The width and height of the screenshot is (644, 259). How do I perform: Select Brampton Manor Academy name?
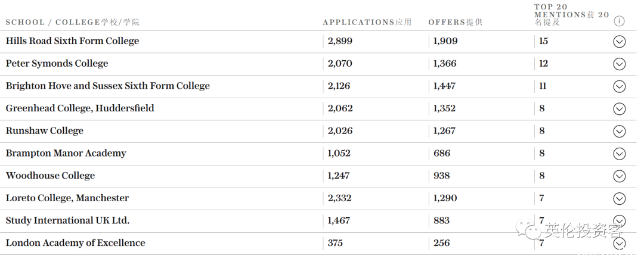coord(66,153)
